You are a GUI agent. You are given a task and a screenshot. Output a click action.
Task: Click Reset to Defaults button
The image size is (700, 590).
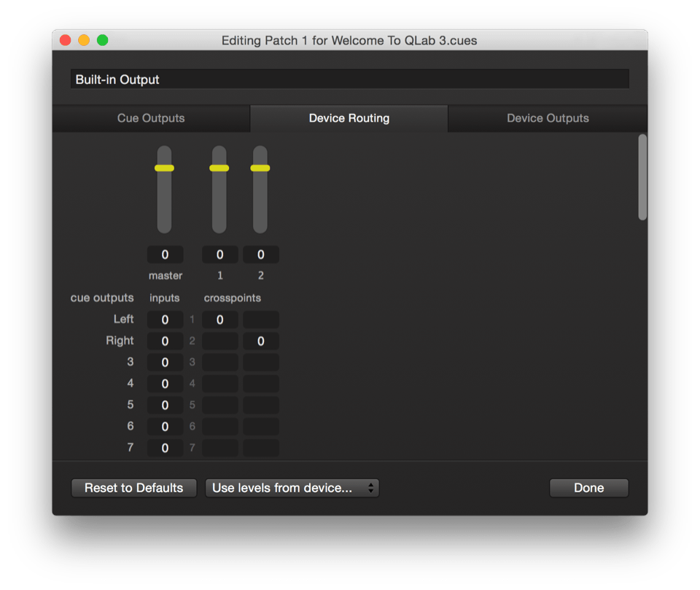pos(134,488)
